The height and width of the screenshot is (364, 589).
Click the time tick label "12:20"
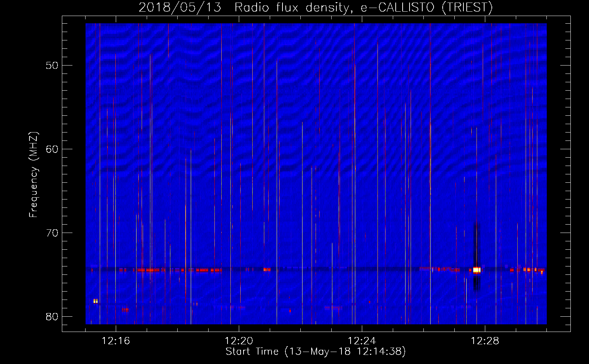click(239, 341)
